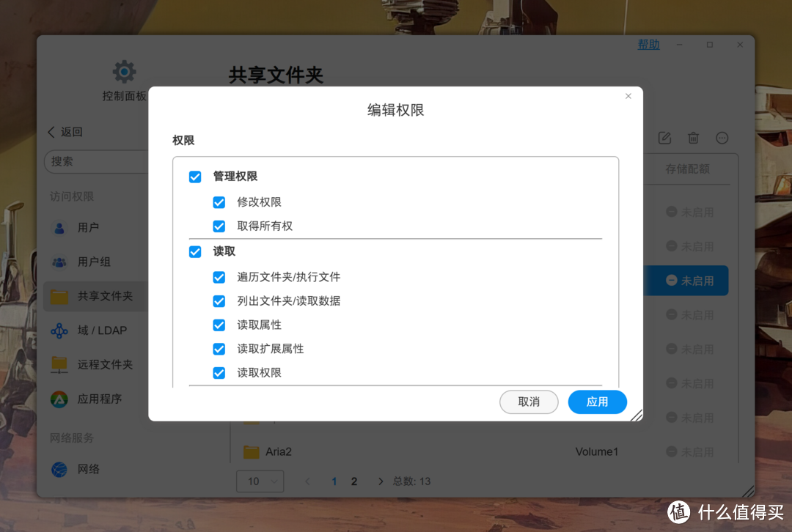
Task: Click the edit pencil icon in the toolbar
Action: pos(664,138)
